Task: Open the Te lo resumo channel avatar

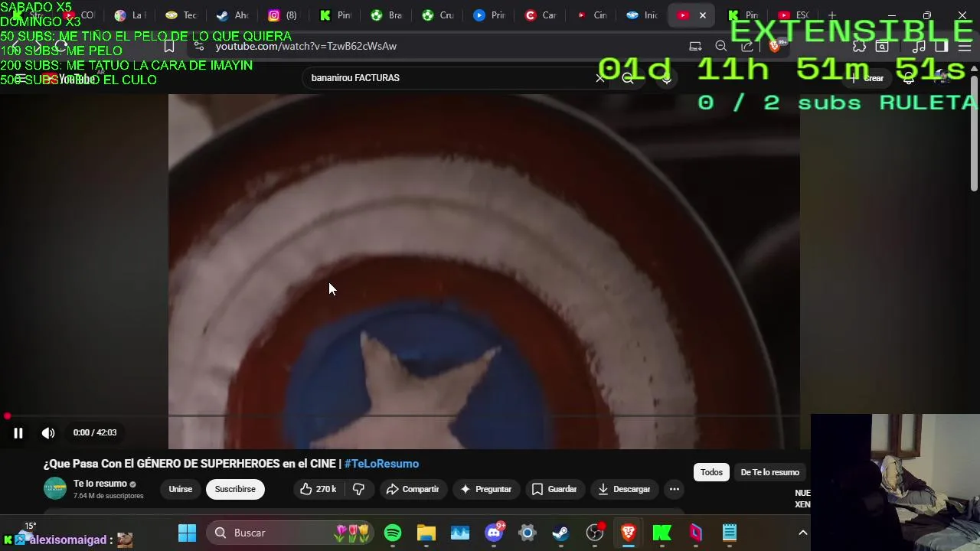Action: (55, 488)
